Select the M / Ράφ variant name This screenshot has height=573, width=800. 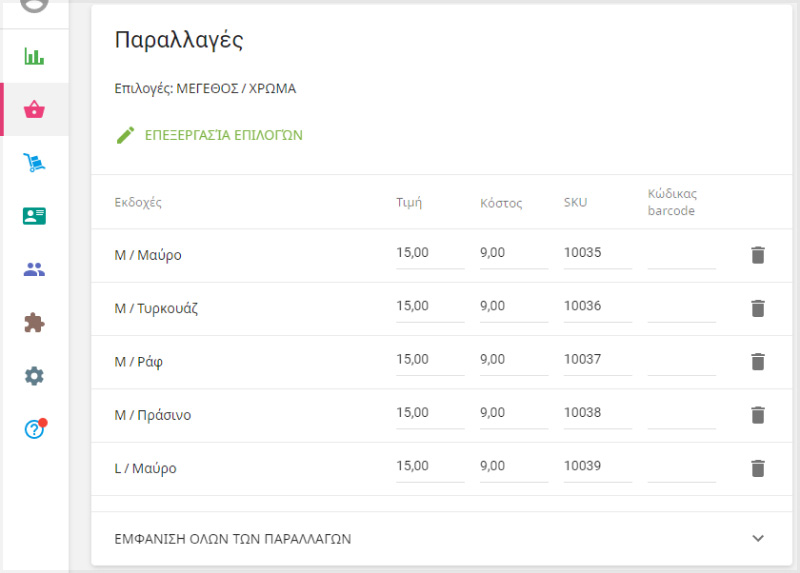point(138,362)
